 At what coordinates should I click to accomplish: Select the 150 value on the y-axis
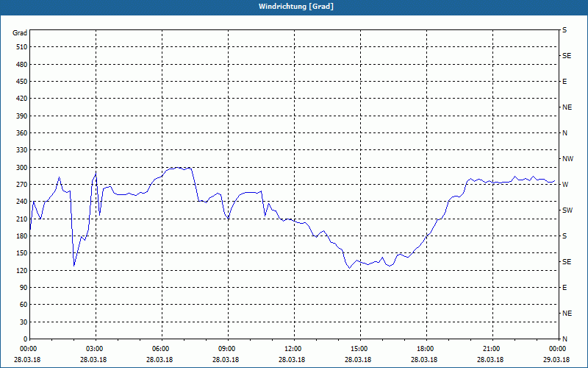(x=22, y=253)
